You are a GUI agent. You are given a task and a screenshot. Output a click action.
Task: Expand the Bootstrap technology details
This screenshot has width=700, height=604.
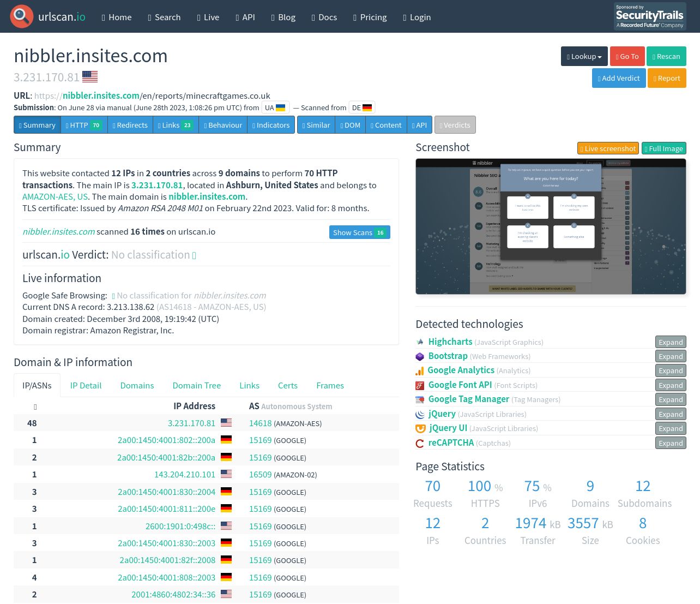coord(671,356)
